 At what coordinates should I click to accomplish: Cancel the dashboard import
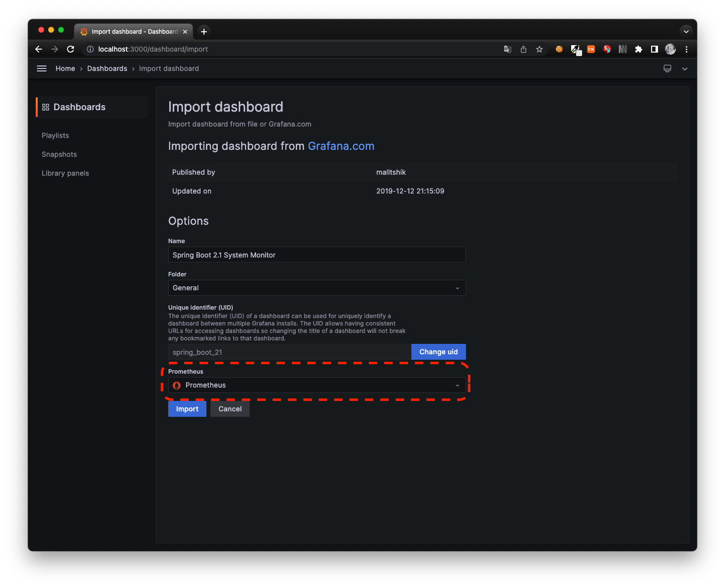pos(230,409)
